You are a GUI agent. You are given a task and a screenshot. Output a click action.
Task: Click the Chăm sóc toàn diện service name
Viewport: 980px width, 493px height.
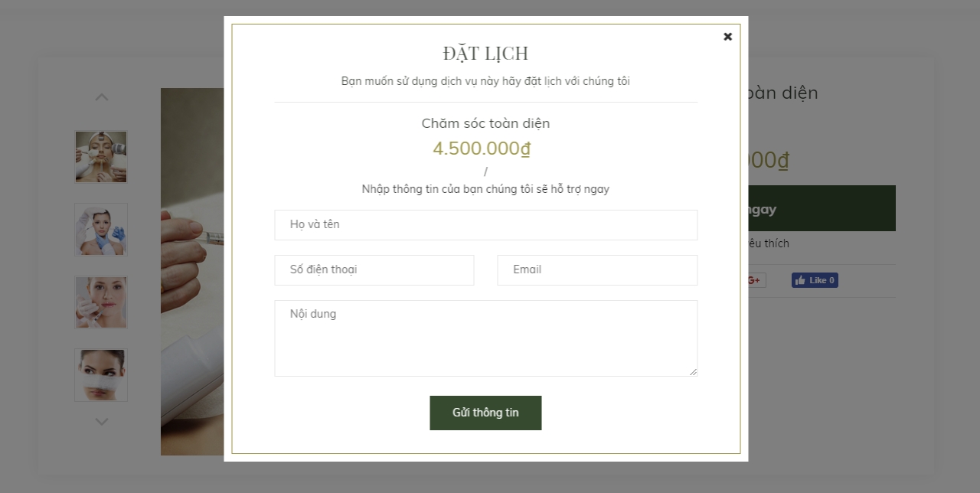pos(485,123)
